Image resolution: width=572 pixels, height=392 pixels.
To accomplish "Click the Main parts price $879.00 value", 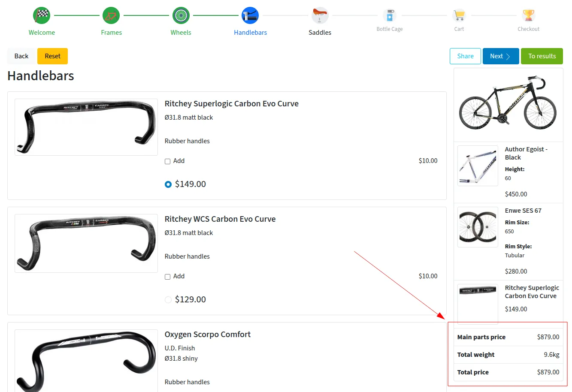I will (548, 337).
